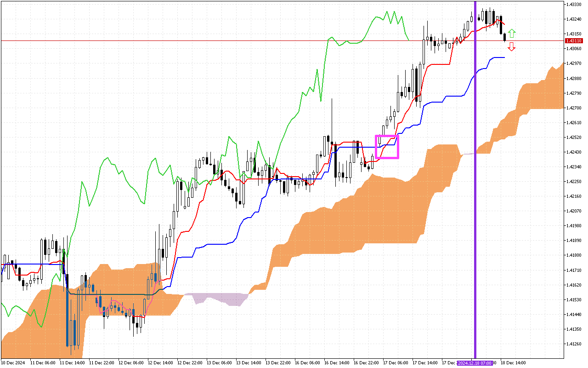Click the 16 Dec 22:00 time label
Image resolution: width=588 pixels, height=368 pixels.
[x=366, y=363]
